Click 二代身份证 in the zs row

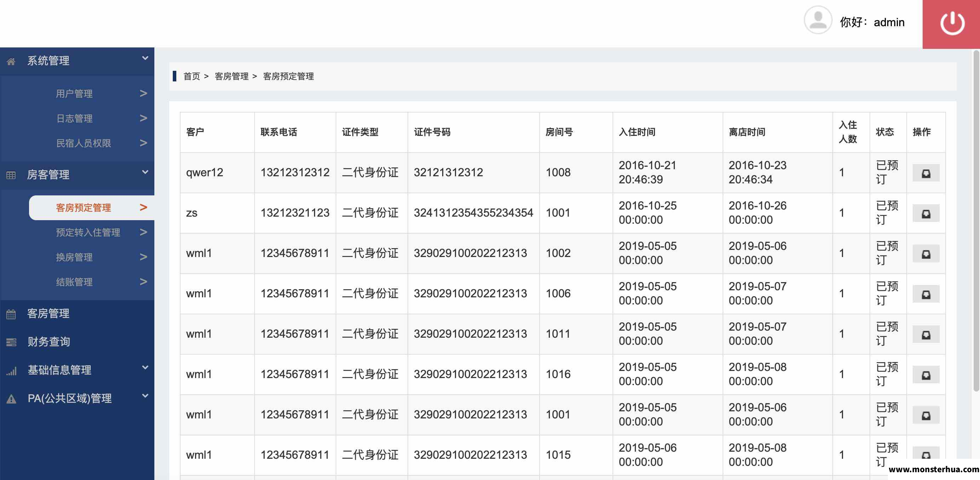370,213
